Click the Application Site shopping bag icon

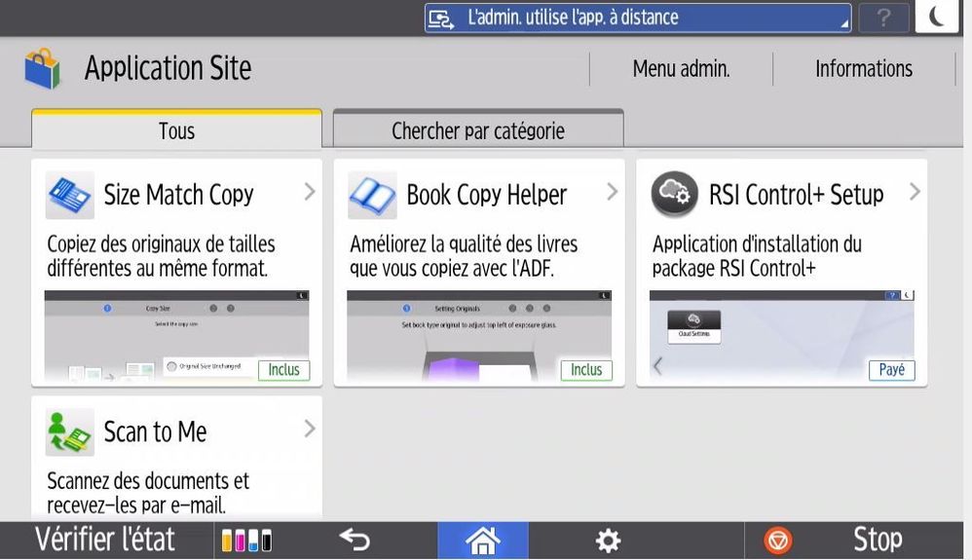pyautogui.click(x=43, y=68)
